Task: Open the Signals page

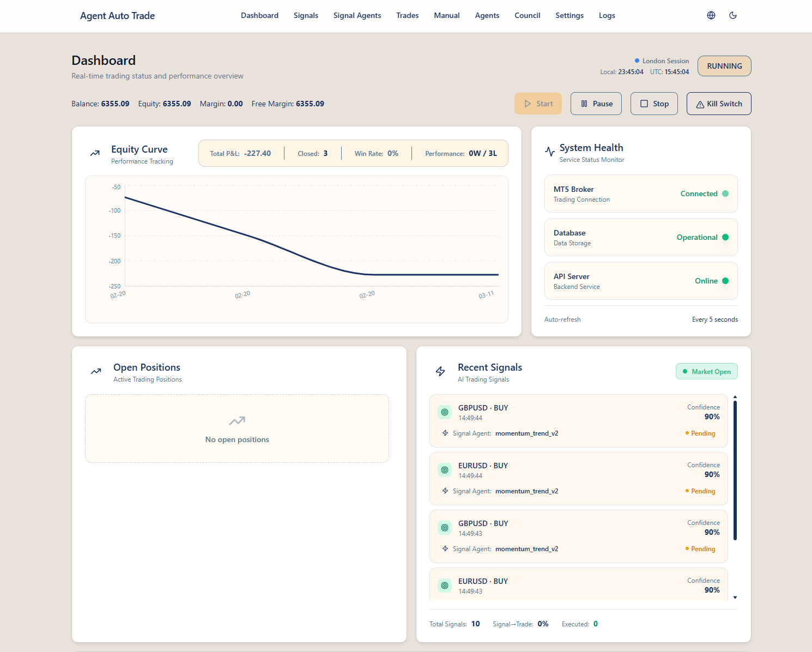Action: click(x=306, y=15)
